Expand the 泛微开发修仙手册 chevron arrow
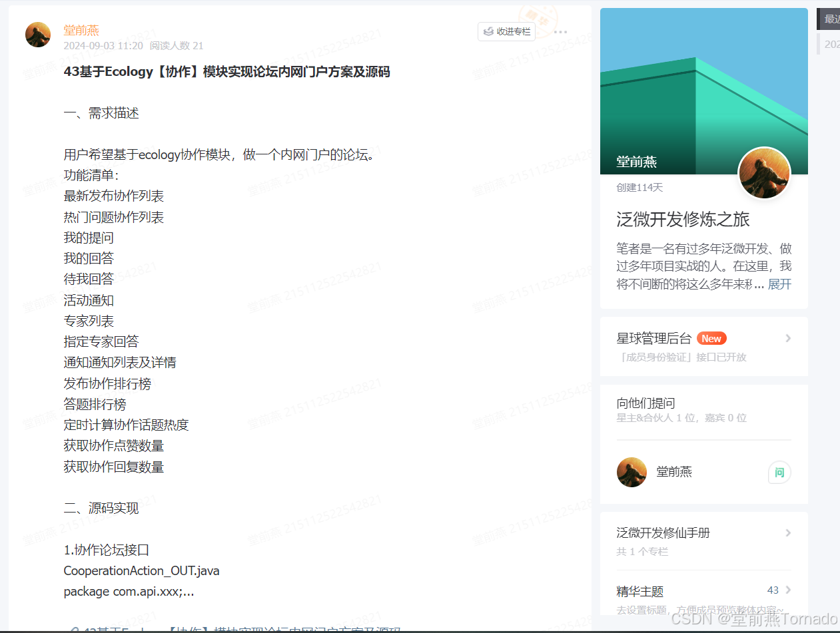 pyautogui.click(x=788, y=532)
